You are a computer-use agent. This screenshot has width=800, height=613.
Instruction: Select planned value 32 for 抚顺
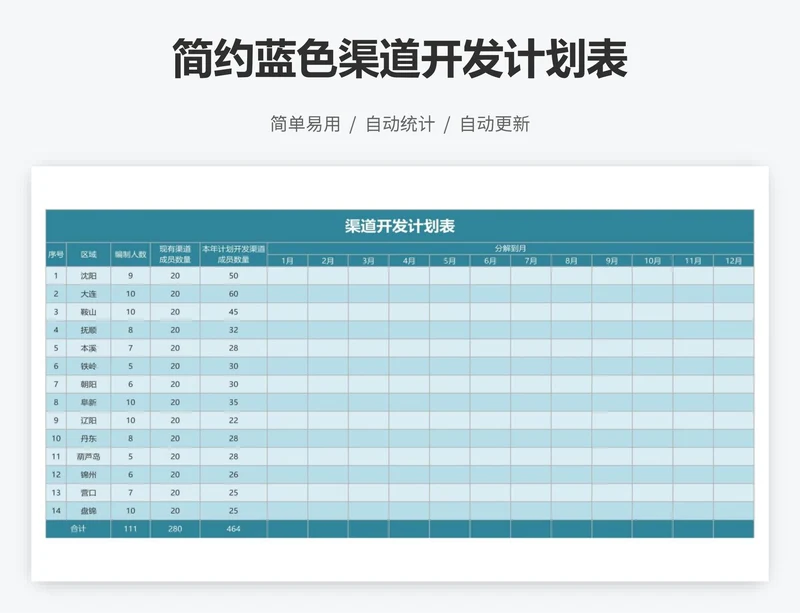233,330
